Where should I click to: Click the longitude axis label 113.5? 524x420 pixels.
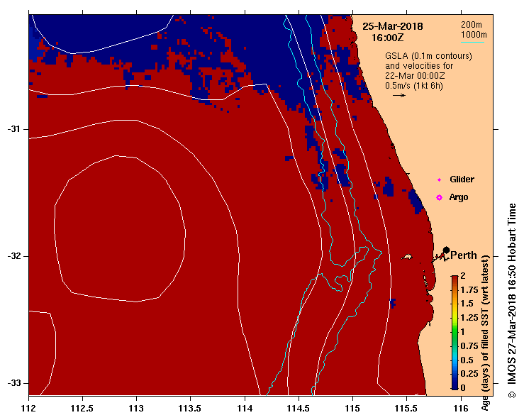click(x=190, y=409)
